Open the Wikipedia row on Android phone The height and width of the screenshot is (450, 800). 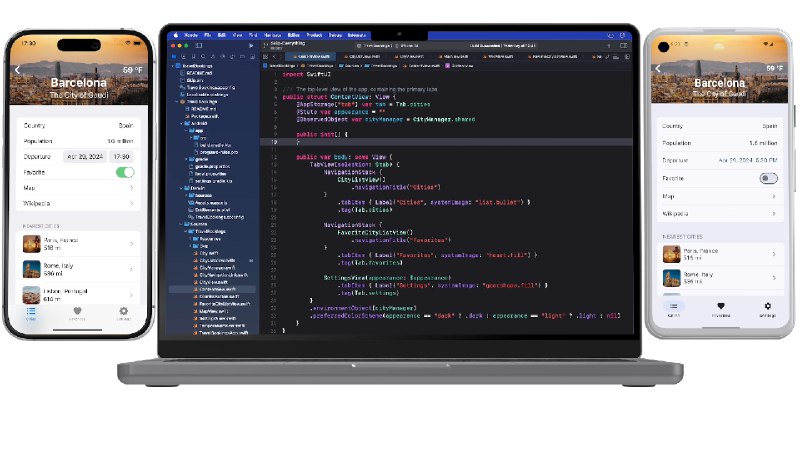click(x=719, y=213)
